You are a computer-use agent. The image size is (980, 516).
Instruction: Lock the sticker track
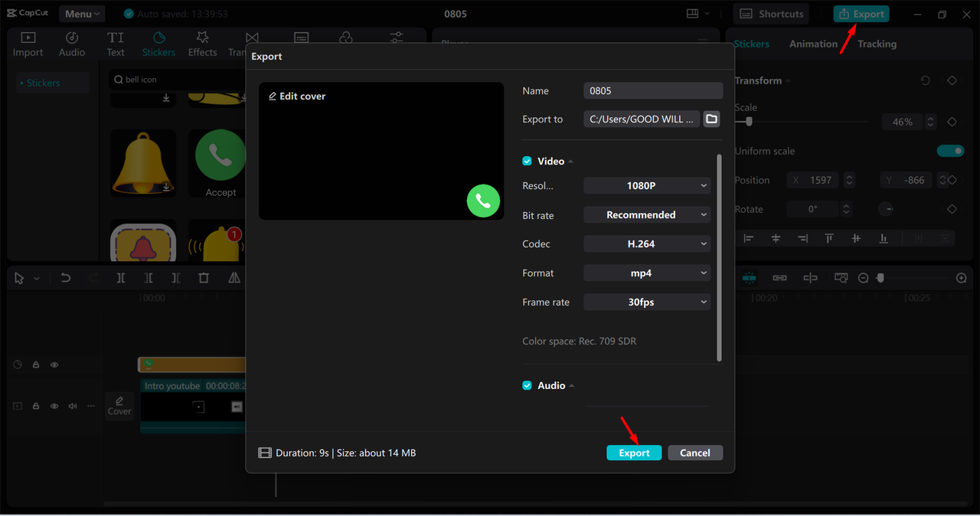36,365
